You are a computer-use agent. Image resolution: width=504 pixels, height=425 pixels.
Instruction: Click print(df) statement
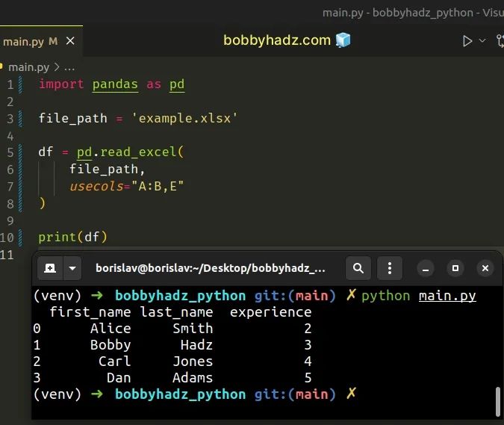72,237
